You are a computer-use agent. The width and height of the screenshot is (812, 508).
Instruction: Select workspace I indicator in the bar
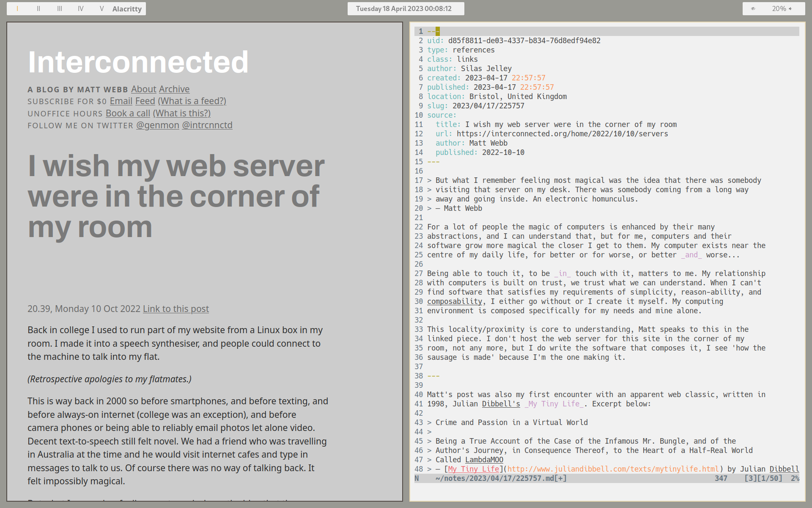point(17,8)
